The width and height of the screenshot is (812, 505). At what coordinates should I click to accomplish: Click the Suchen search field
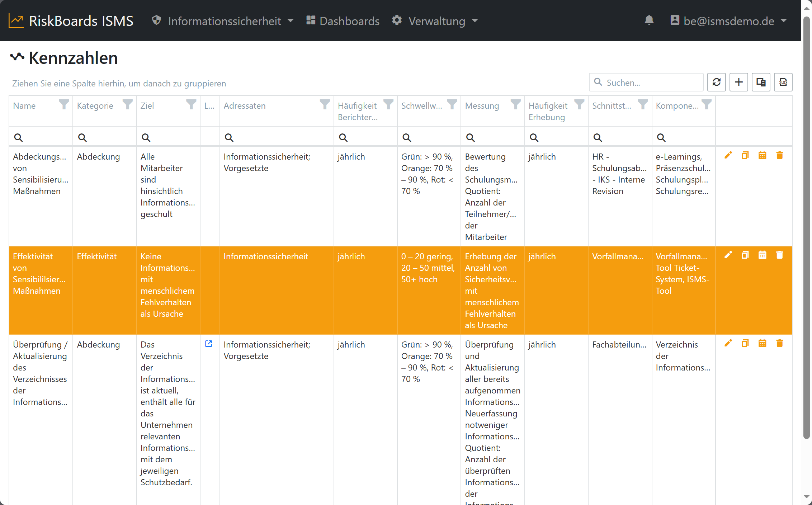[646, 82]
